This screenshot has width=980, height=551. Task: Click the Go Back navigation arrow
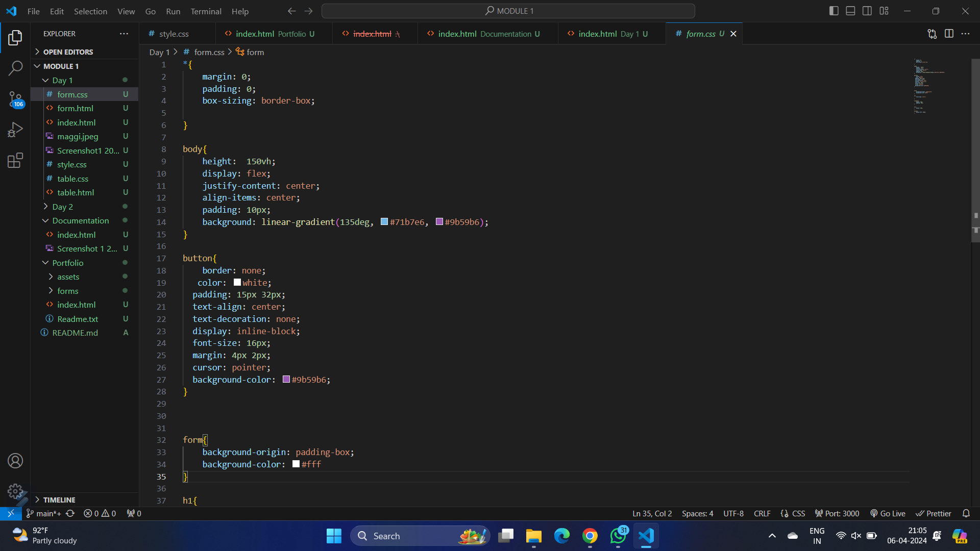click(291, 11)
